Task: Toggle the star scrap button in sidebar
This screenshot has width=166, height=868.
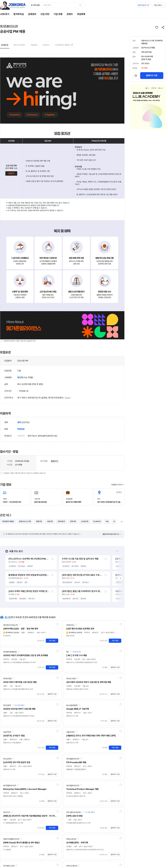Action: tap(136, 75)
